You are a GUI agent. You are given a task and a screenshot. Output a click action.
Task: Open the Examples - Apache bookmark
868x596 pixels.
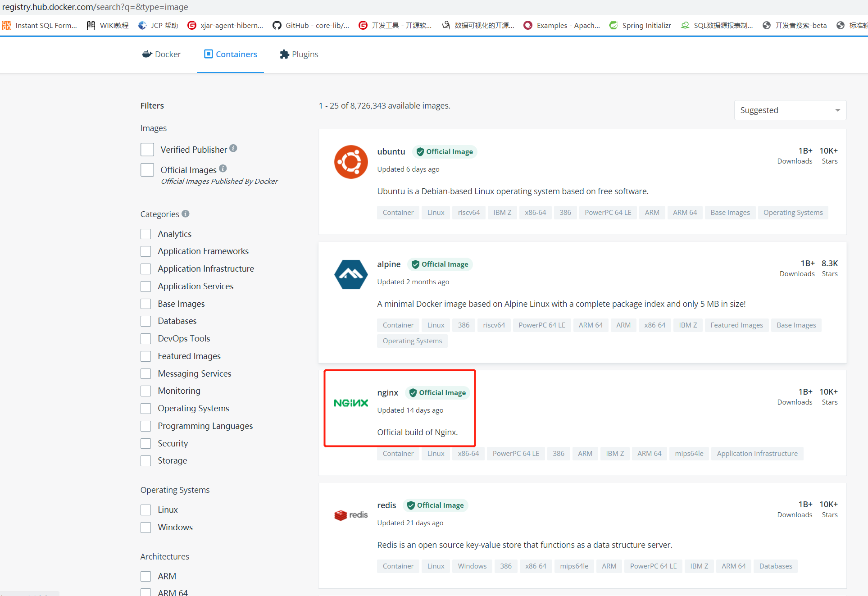click(562, 25)
